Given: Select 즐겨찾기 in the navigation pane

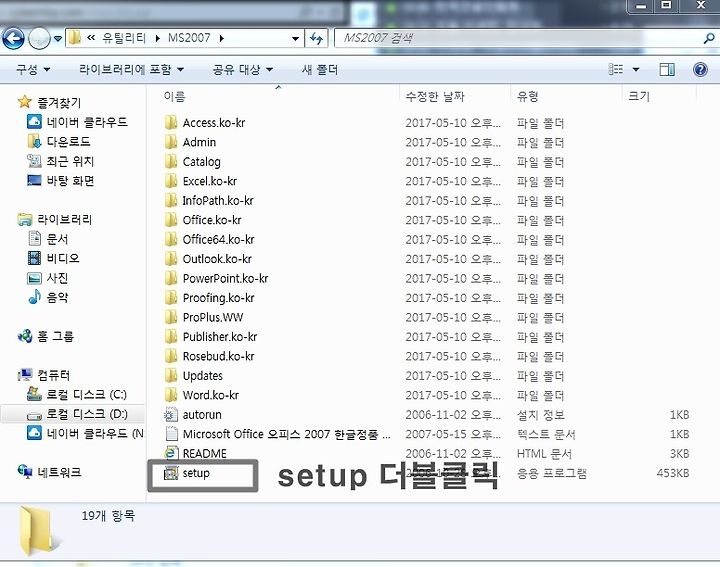Looking at the screenshot, I should [x=59, y=102].
